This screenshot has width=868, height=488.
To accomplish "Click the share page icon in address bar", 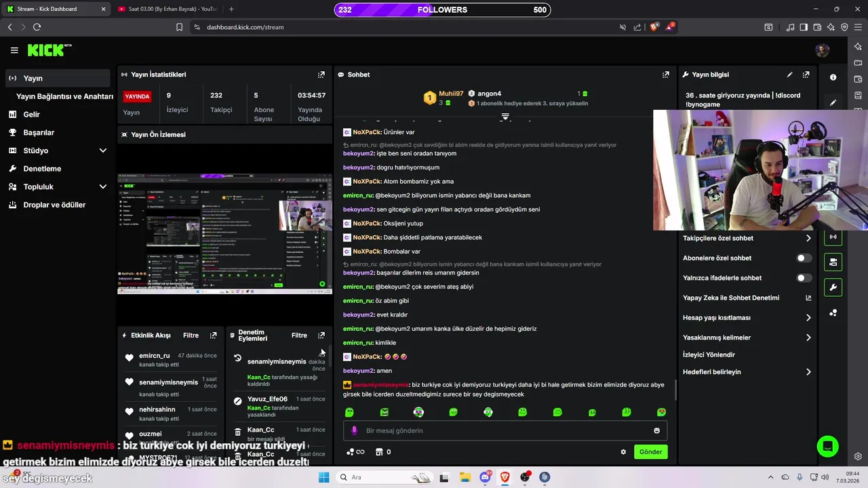I will [x=637, y=27].
